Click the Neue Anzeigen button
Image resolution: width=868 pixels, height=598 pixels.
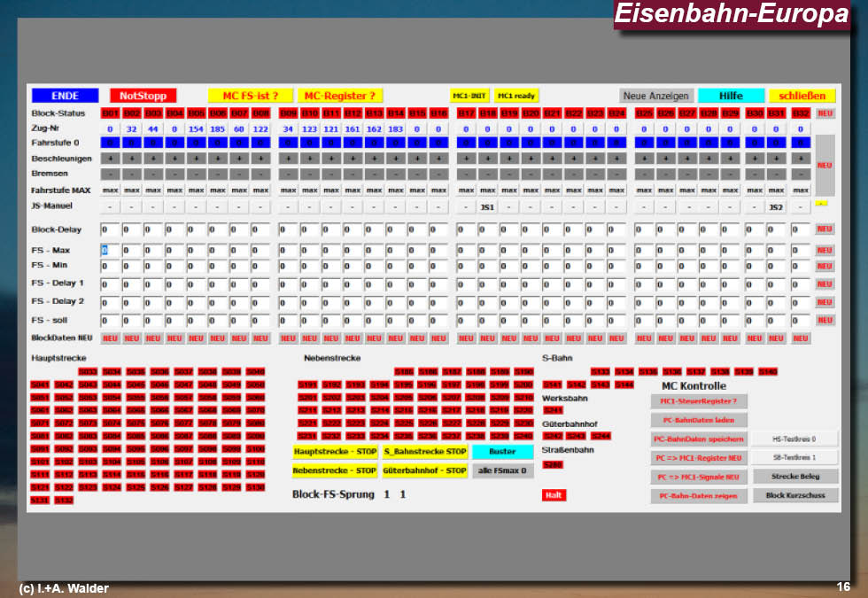[655, 96]
